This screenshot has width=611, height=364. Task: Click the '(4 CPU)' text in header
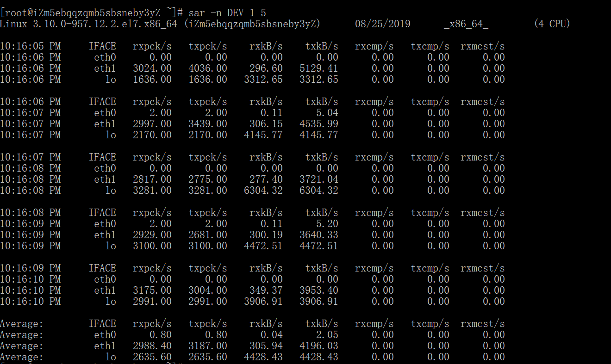tap(552, 24)
